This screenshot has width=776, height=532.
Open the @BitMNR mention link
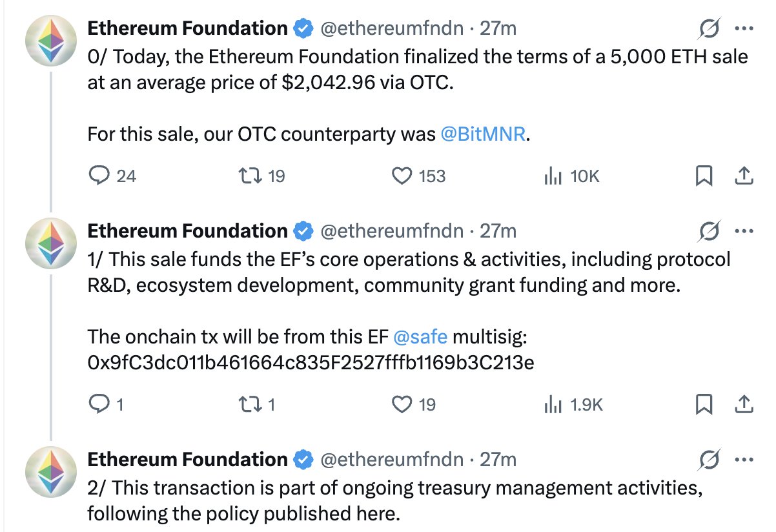[482, 136]
